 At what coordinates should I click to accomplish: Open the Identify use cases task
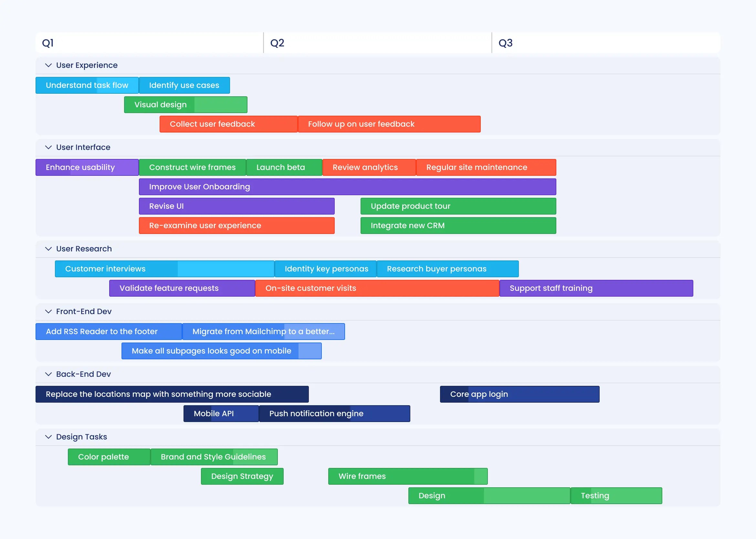point(184,85)
